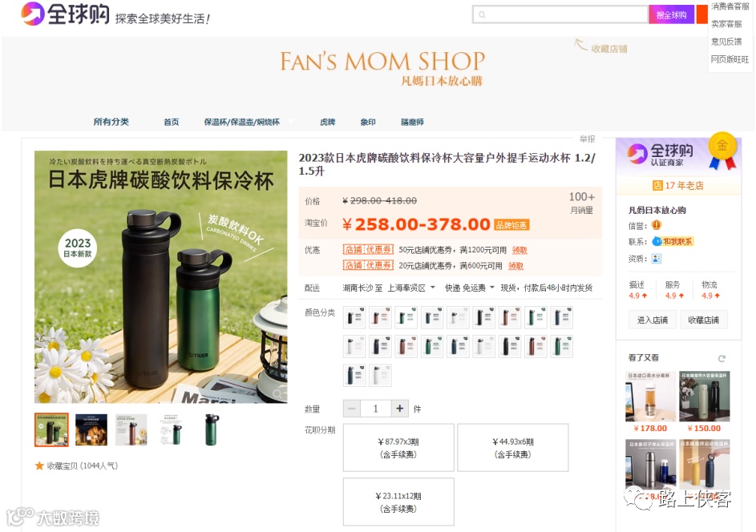Click the search magnifier icon
The height and width of the screenshot is (532, 756).
point(482,15)
